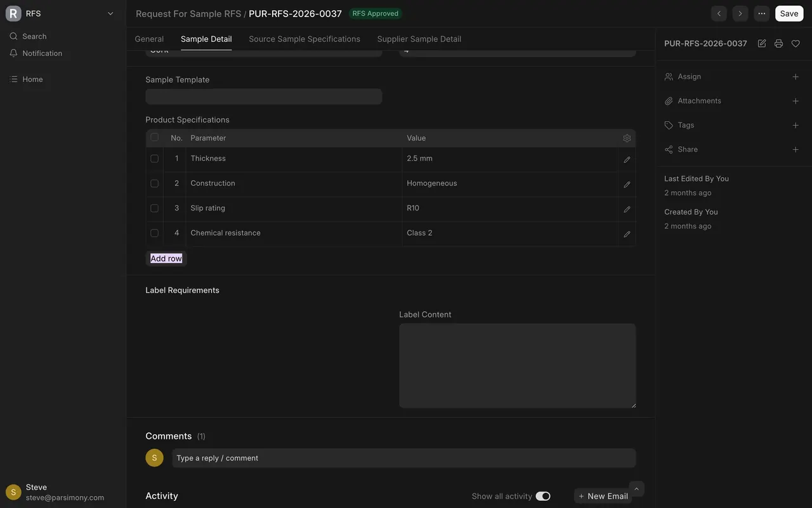The image size is (812, 508).
Task: Add an attachment using plus icon
Action: (x=796, y=101)
